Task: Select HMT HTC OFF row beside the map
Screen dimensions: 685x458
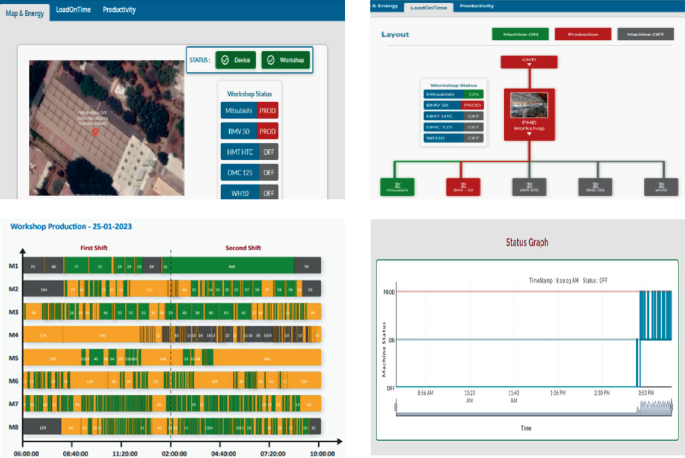Action: pyautogui.click(x=249, y=152)
